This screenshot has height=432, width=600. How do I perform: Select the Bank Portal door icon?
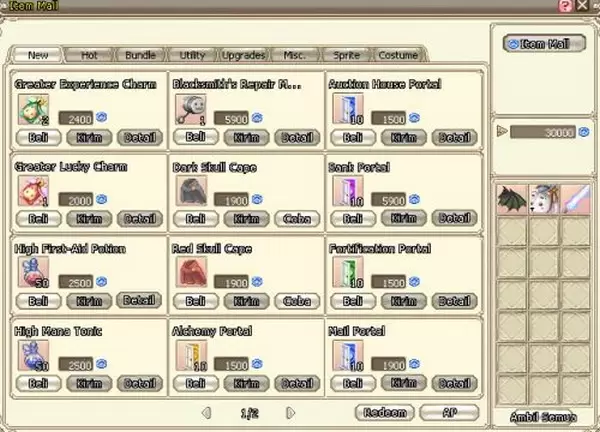348,191
